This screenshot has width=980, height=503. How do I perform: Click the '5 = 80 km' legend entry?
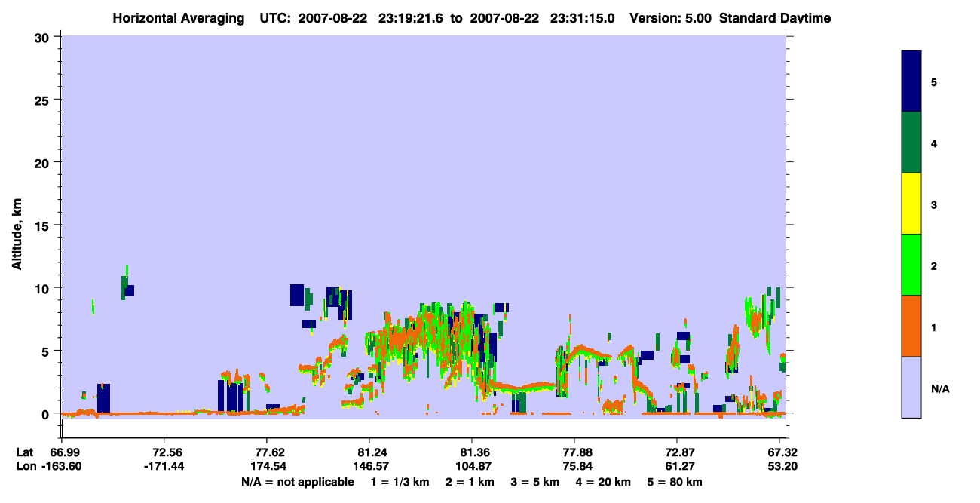(673, 482)
